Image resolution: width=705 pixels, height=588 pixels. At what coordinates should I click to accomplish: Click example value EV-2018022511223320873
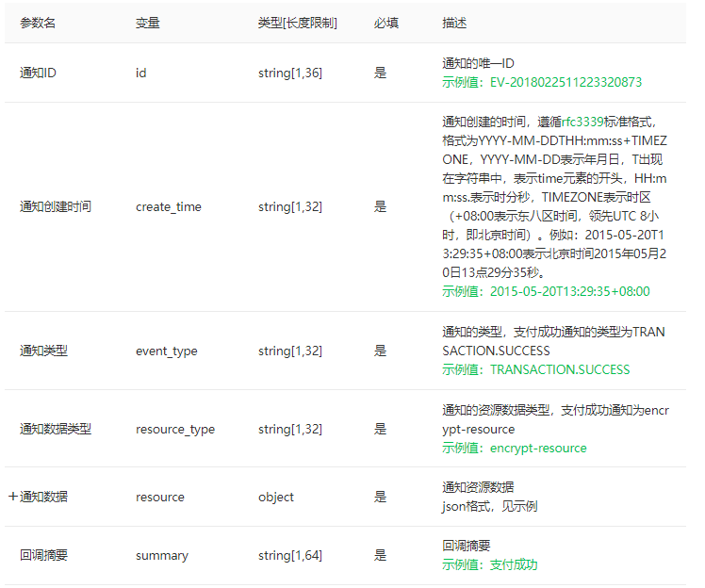pos(566,82)
